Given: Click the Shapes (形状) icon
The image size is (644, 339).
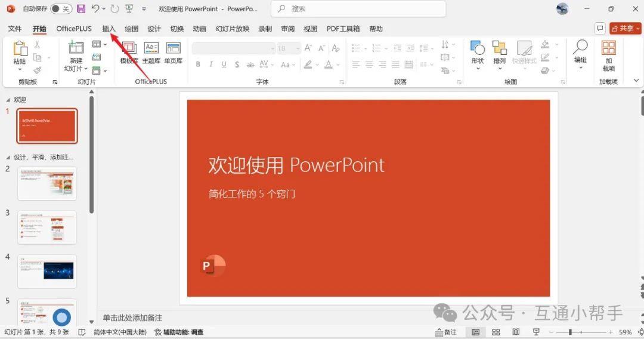Looking at the screenshot, I should click(478, 48).
